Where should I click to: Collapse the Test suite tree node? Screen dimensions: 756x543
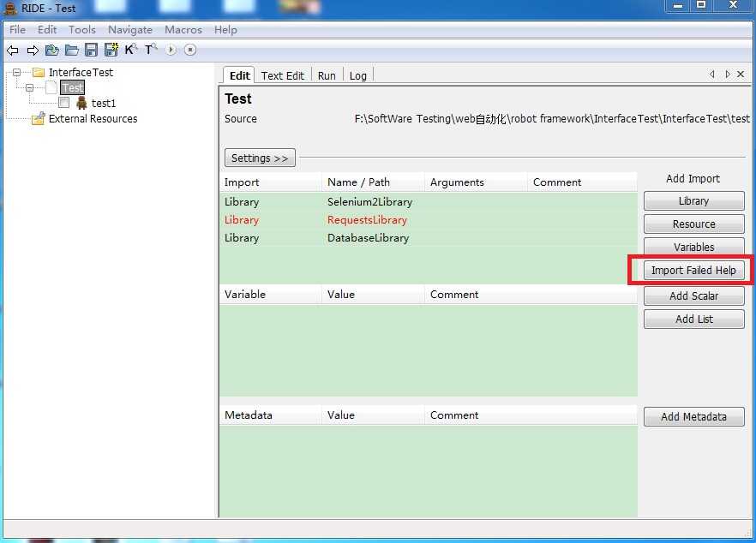point(30,87)
